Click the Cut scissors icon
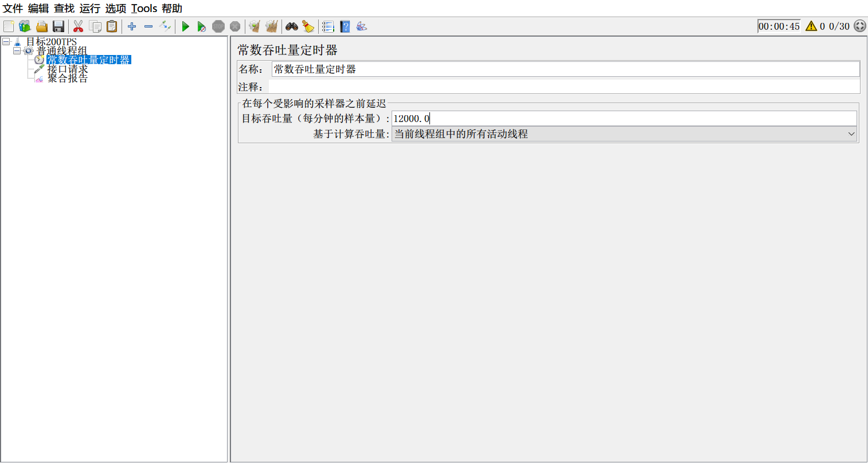 (79, 26)
